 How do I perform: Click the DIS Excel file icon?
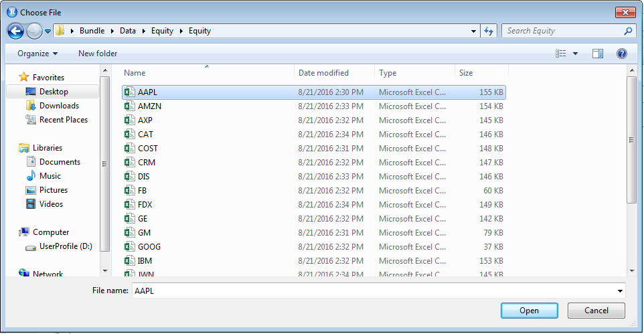pyautogui.click(x=129, y=176)
